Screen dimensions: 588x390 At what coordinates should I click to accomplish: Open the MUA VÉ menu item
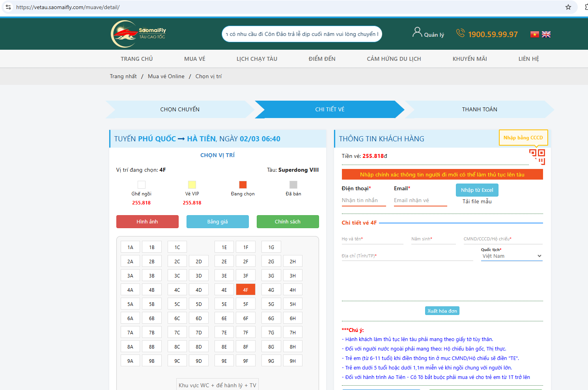pos(194,59)
